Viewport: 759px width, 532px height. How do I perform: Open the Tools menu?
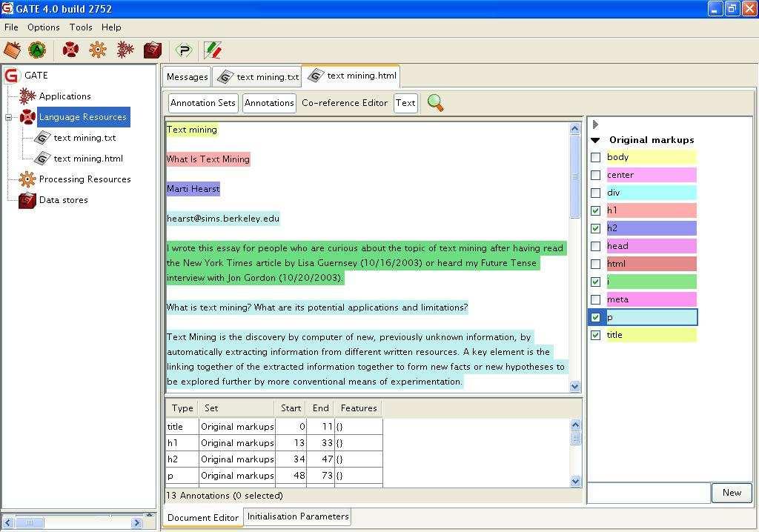coord(81,27)
